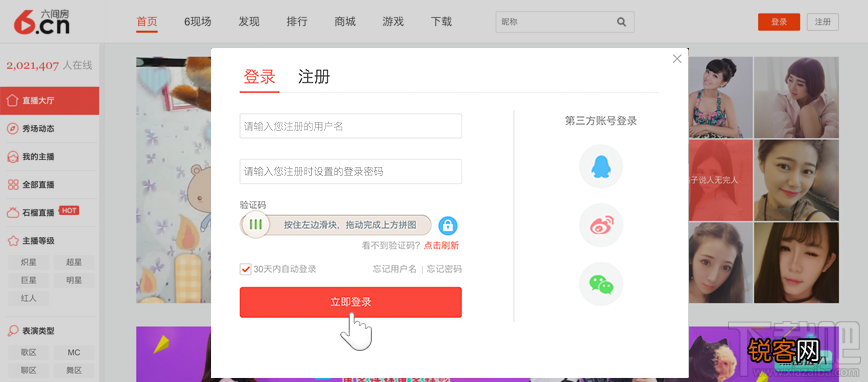Screen dimensions: 868x382
Task: Open 全部直播 in the sidebar
Action: (x=50, y=185)
